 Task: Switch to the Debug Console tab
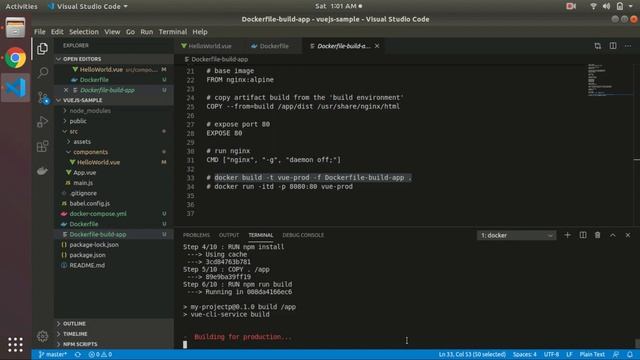(303, 235)
